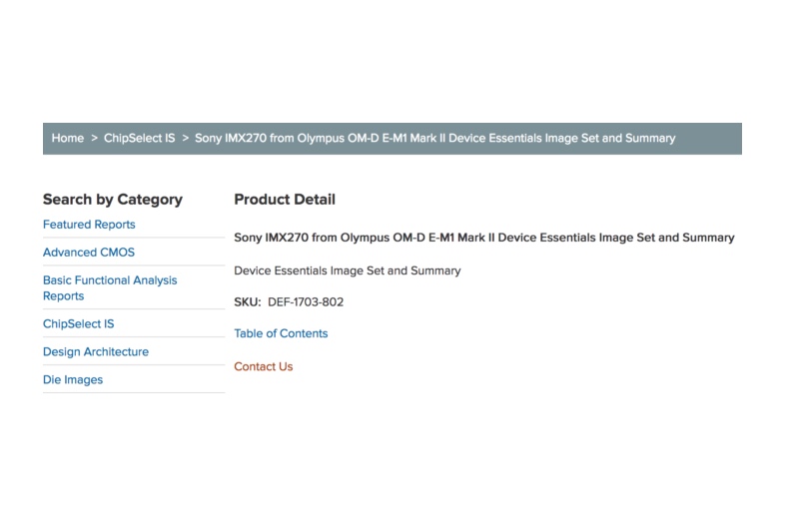Click the Device Essentials Image Set description text

click(347, 270)
